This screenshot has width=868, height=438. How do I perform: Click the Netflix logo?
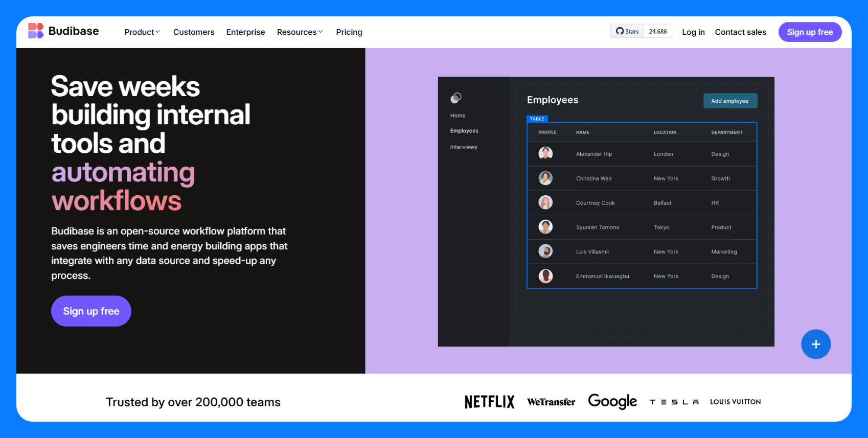(x=489, y=402)
